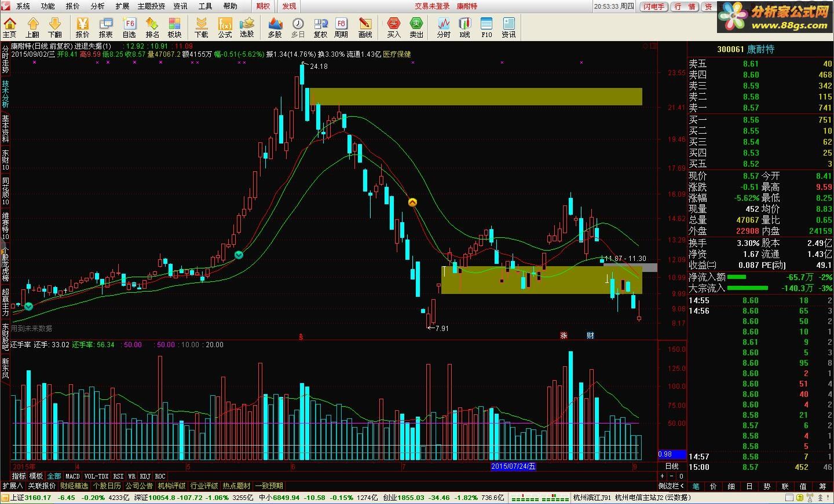Open the 资讯 news toolbar icon
The image size is (834, 504).
click(x=509, y=27)
